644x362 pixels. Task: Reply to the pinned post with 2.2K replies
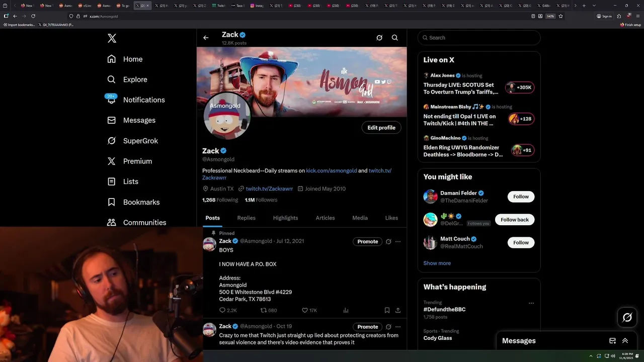228,310
